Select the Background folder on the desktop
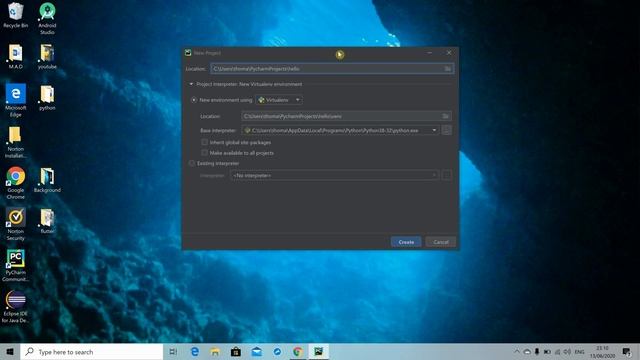Screen dimensions: 640x360 [47, 180]
